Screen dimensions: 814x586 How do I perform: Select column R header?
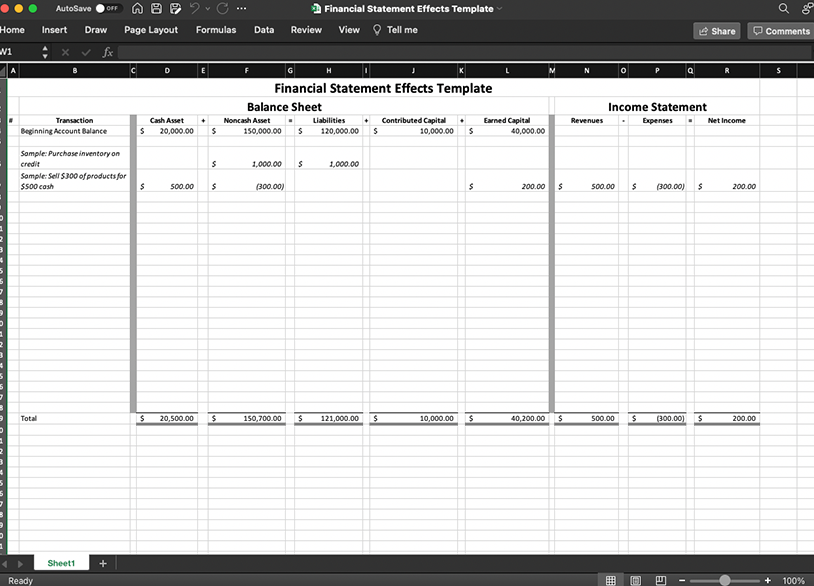[x=727, y=71]
